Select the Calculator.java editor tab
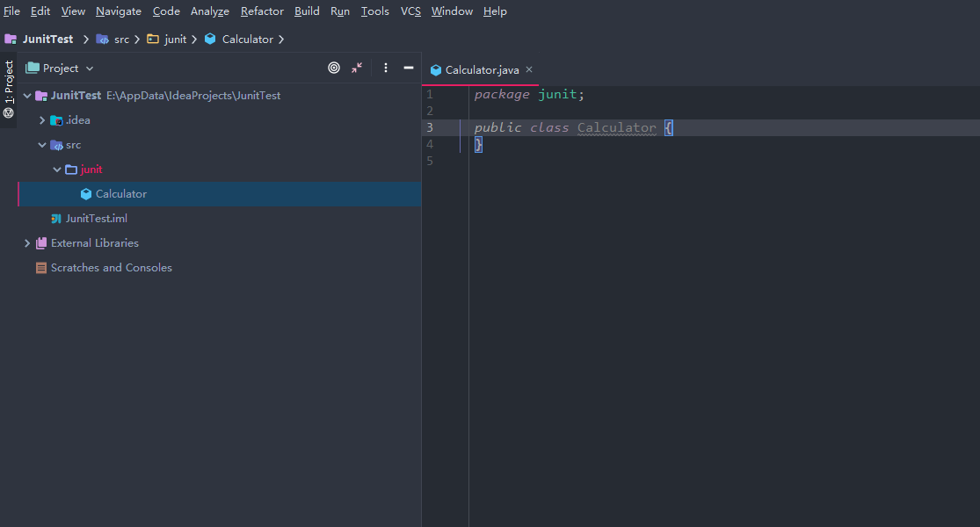Viewport: 980px width, 527px height. pos(481,70)
